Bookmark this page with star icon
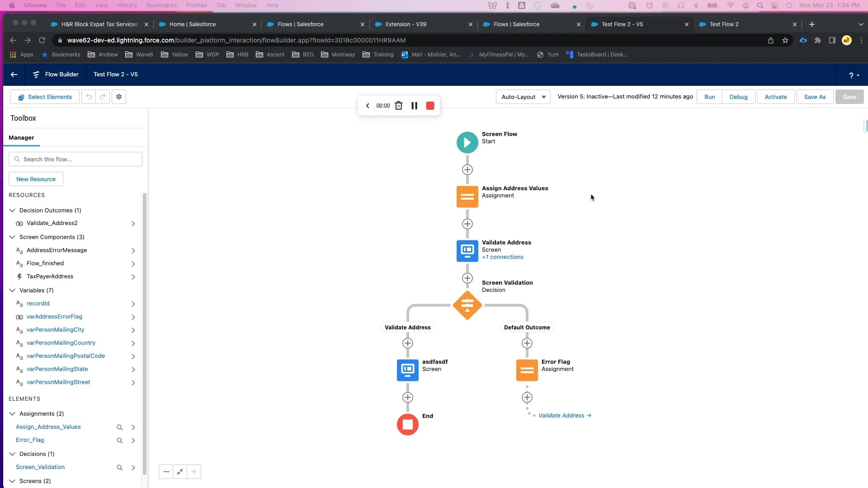This screenshot has height=488, width=868. (785, 40)
